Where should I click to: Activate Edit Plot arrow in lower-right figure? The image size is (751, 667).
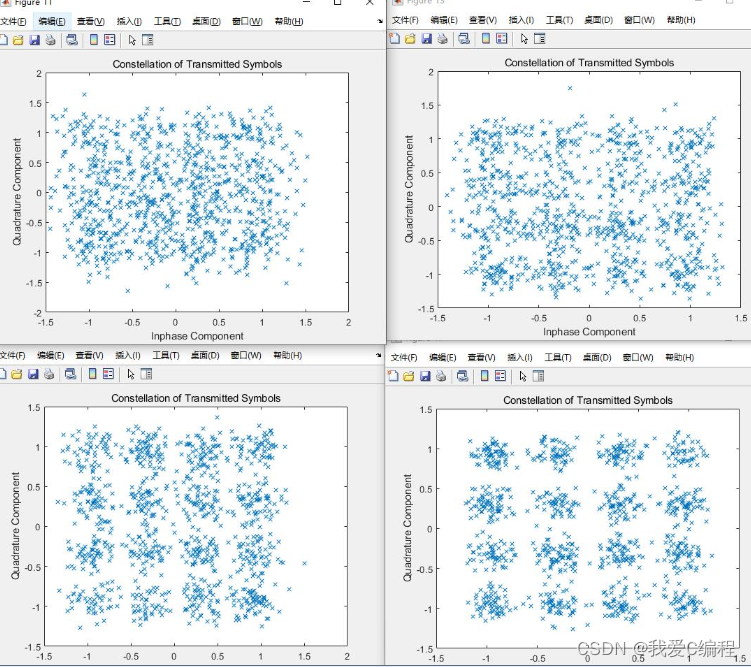click(x=523, y=376)
